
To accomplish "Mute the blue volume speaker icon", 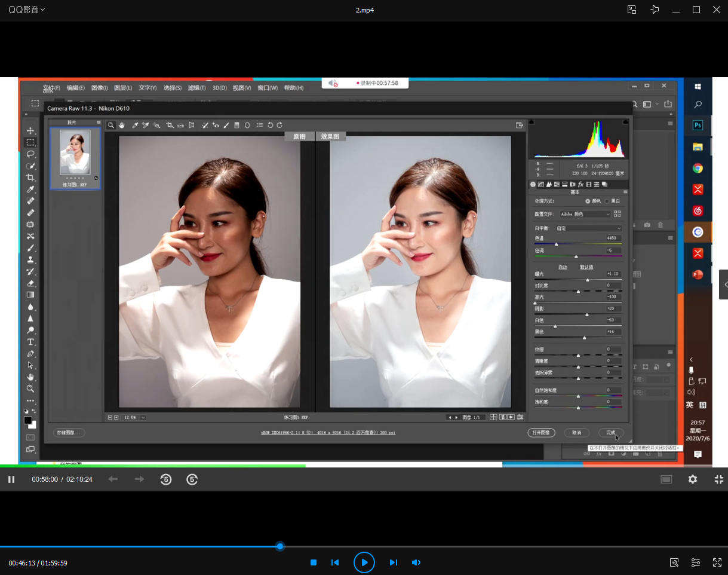I will [416, 562].
